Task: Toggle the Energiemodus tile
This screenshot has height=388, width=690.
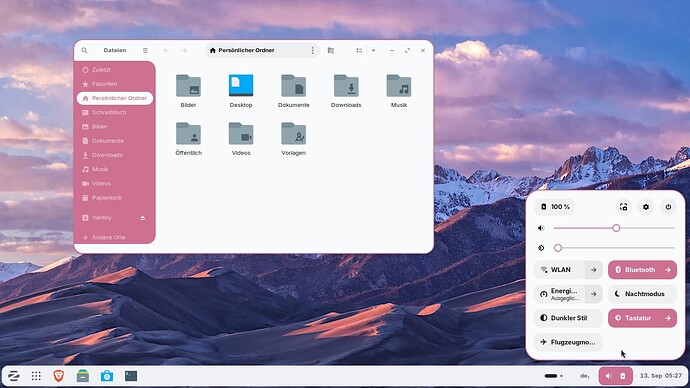Action: [x=560, y=294]
